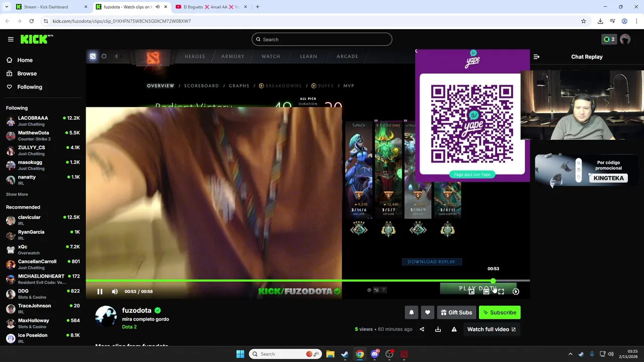Click the address bar URL
This screenshot has height=362, width=644.
click(122, 21)
